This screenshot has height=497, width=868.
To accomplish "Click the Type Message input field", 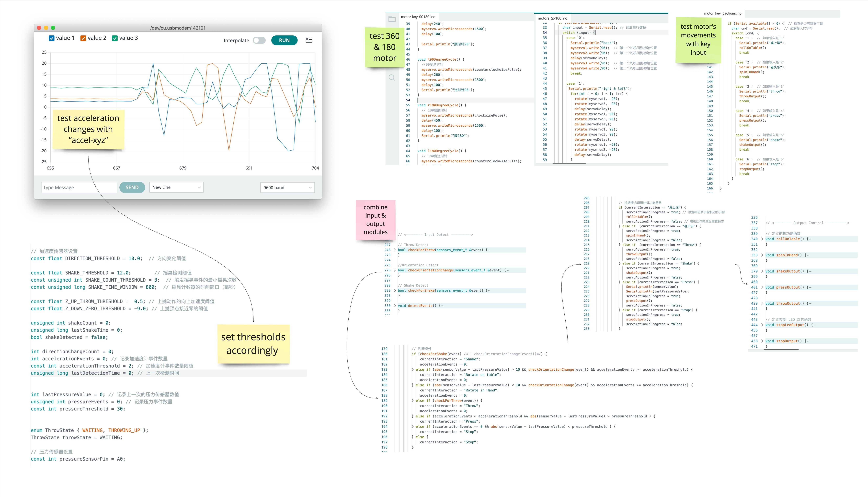I will (79, 187).
